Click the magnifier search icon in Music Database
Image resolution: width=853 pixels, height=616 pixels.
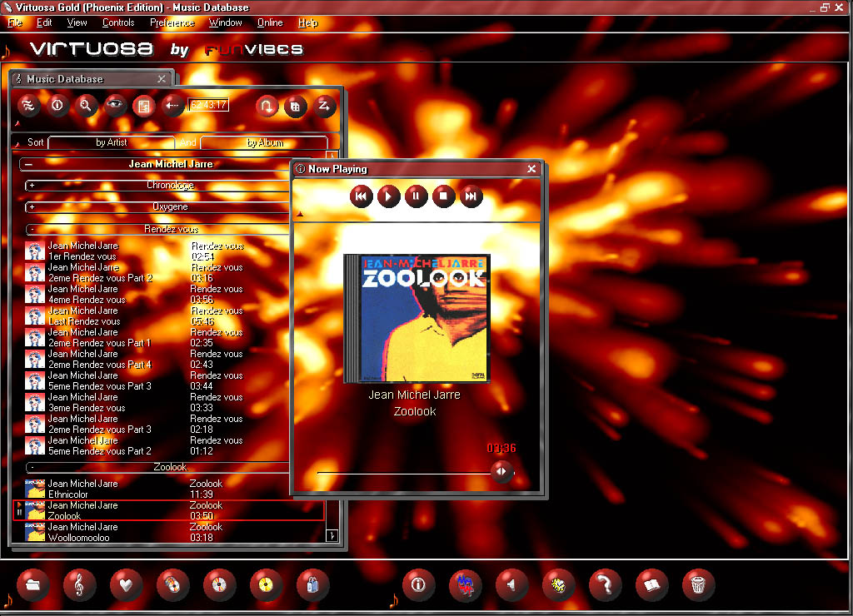tap(85, 106)
